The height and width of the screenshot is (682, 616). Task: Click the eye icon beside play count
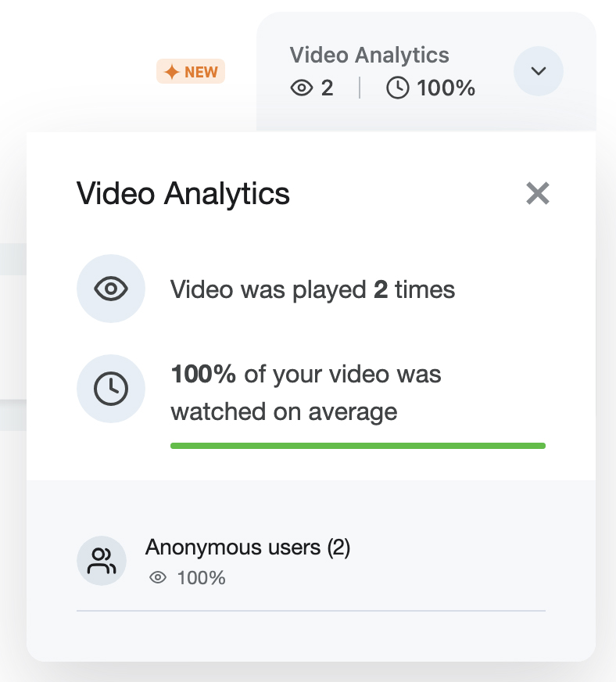point(111,289)
